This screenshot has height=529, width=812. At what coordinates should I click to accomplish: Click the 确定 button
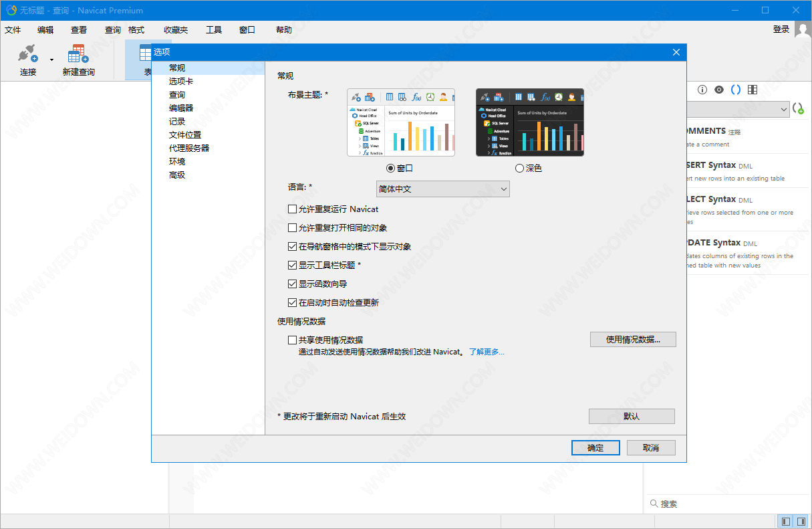(595, 448)
